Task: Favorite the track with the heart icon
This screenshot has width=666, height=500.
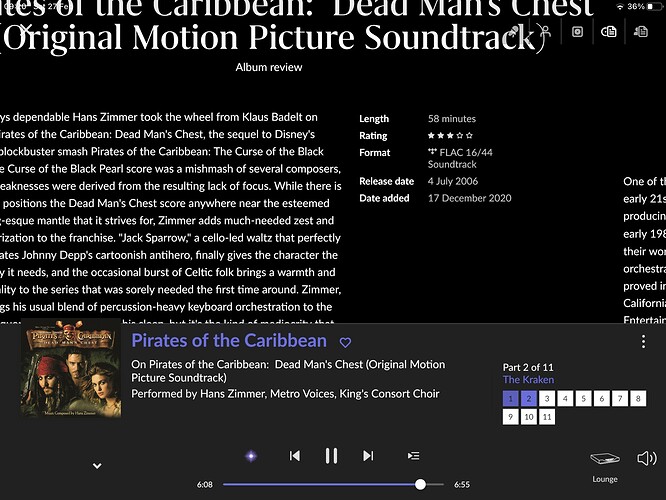Action: (x=345, y=342)
